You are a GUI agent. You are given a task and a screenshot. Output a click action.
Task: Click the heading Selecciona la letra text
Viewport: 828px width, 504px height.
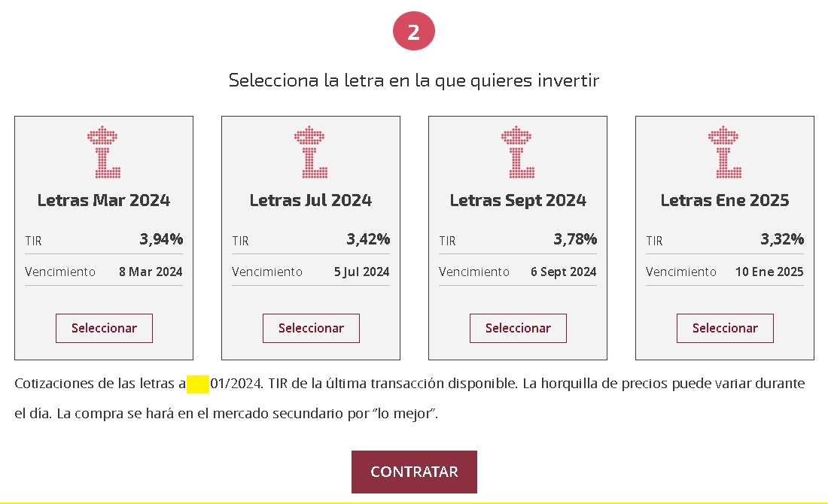tap(414, 80)
